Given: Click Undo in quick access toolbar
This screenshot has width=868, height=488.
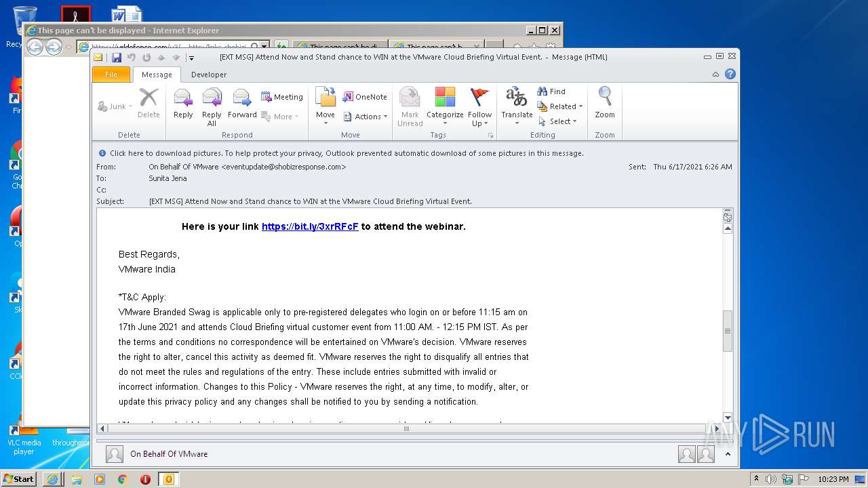Looking at the screenshot, I should click(132, 58).
